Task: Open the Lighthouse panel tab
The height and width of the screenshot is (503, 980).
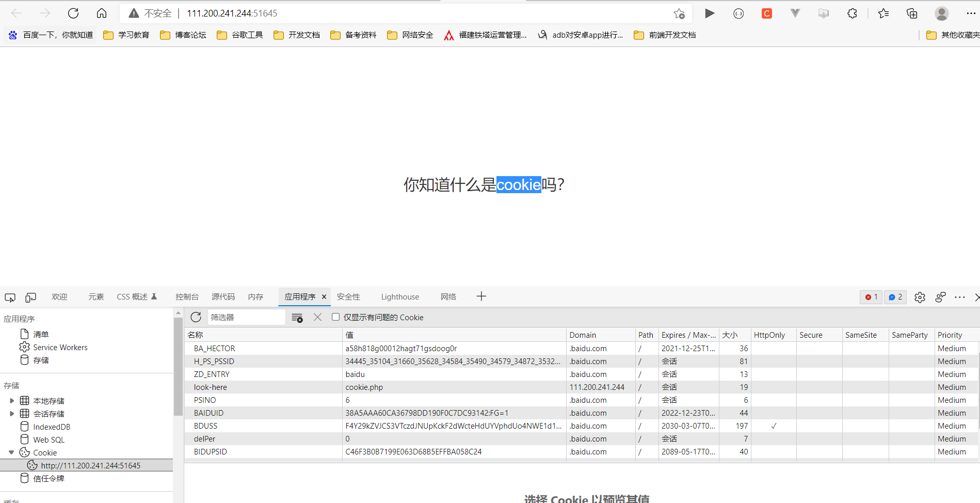Action: [x=399, y=296]
